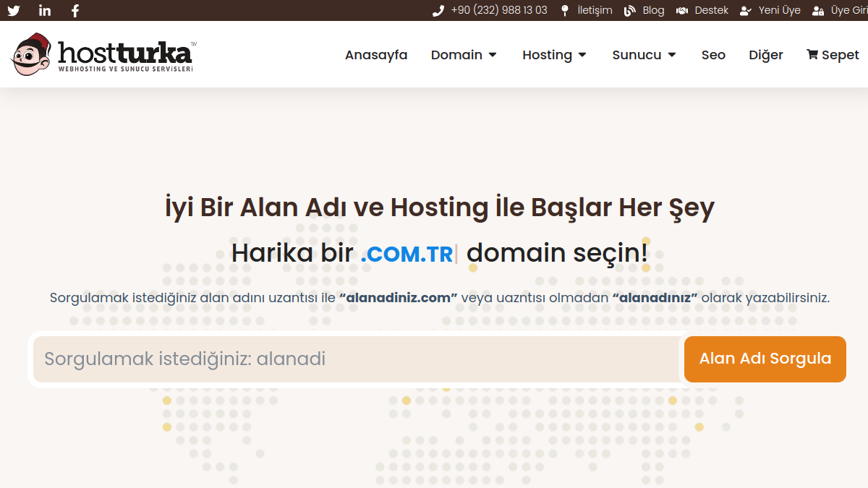
Task: Click the phone handset icon
Action: 438,11
